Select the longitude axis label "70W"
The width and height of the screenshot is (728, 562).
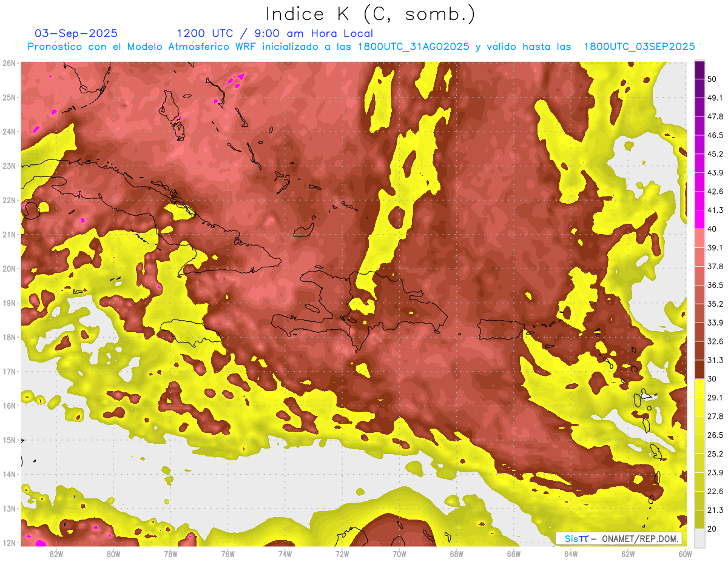399,554
